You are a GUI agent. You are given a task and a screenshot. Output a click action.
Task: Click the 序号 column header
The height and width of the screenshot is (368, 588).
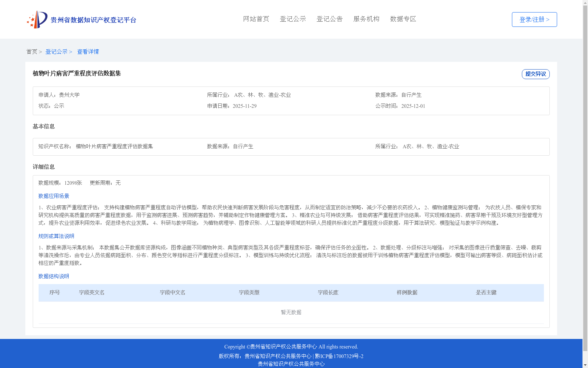[54, 293]
